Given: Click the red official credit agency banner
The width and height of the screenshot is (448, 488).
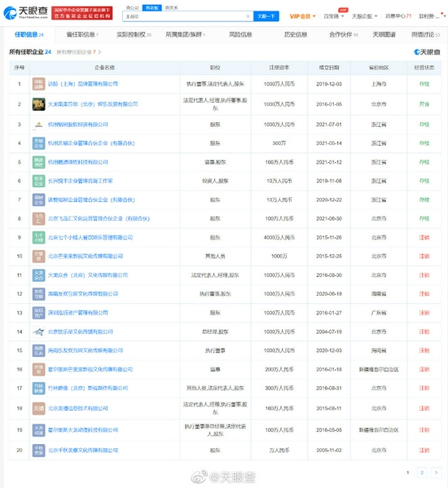Looking at the screenshot, I should pos(82,13).
